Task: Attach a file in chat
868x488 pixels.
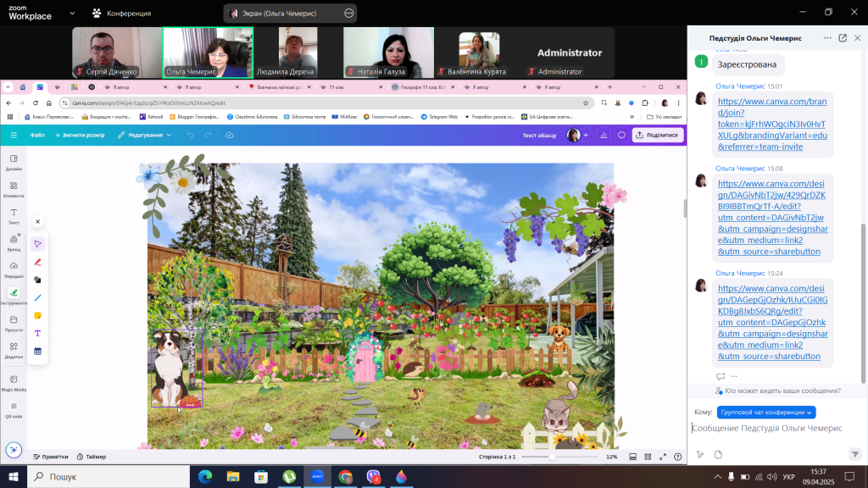Action: [718, 454]
